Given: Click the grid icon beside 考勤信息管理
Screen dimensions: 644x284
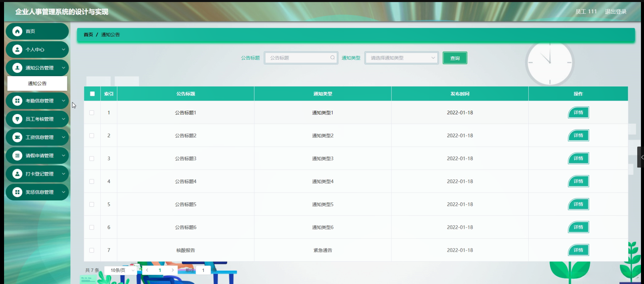Looking at the screenshot, I should [x=17, y=101].
